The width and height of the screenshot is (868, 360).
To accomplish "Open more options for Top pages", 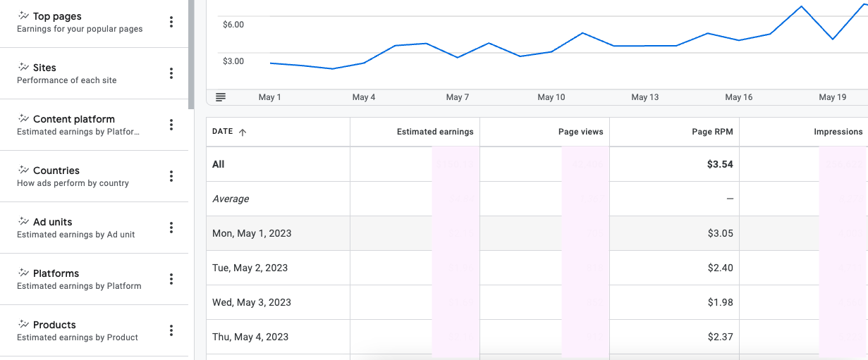I will point(171,22).
